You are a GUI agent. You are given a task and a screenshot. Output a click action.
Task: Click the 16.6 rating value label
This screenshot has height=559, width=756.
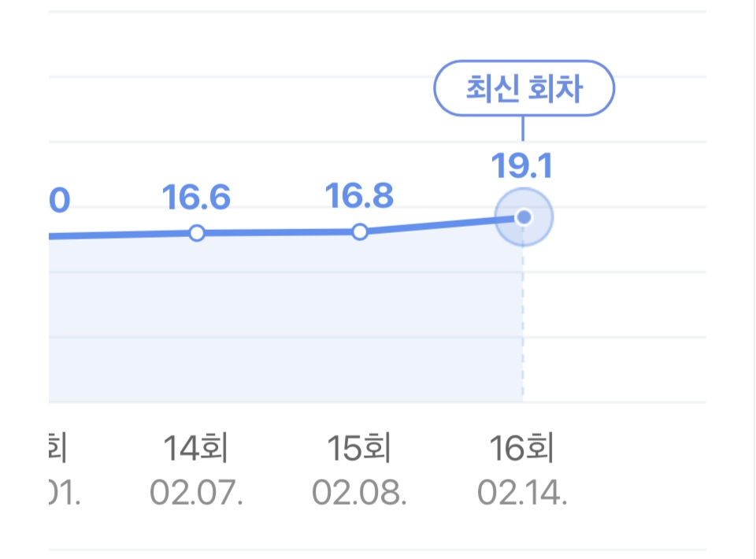(x=197, y=198)
